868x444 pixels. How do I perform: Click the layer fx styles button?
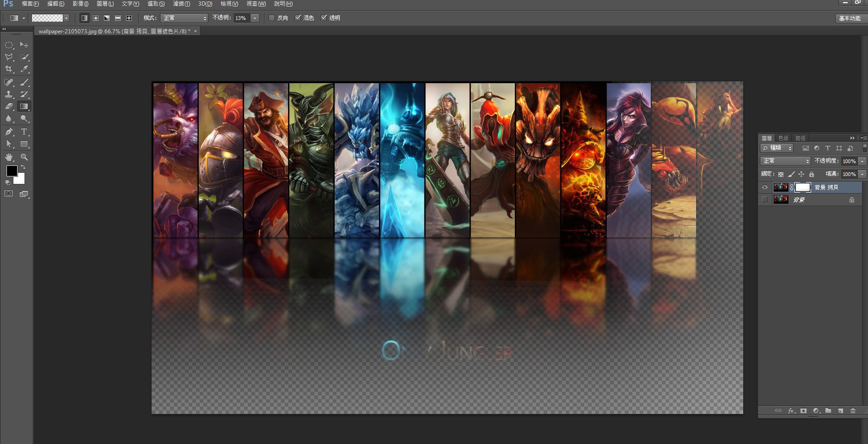[791, 411]
